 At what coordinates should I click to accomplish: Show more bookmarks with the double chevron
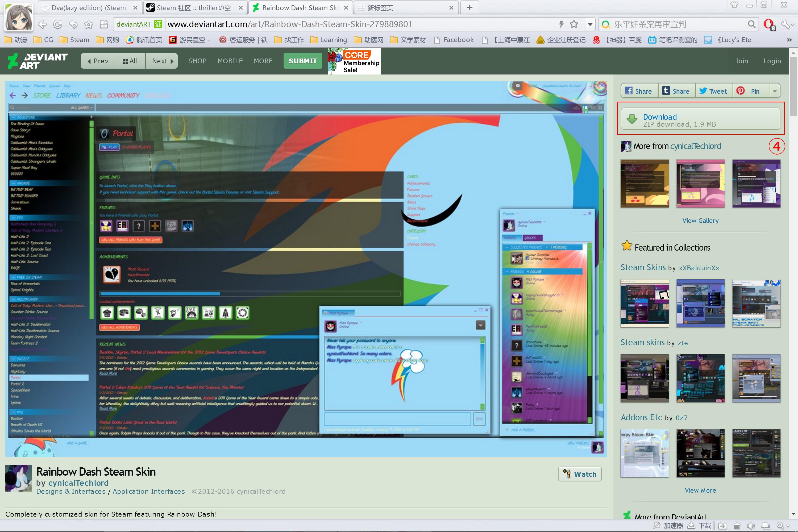(789, 40)
